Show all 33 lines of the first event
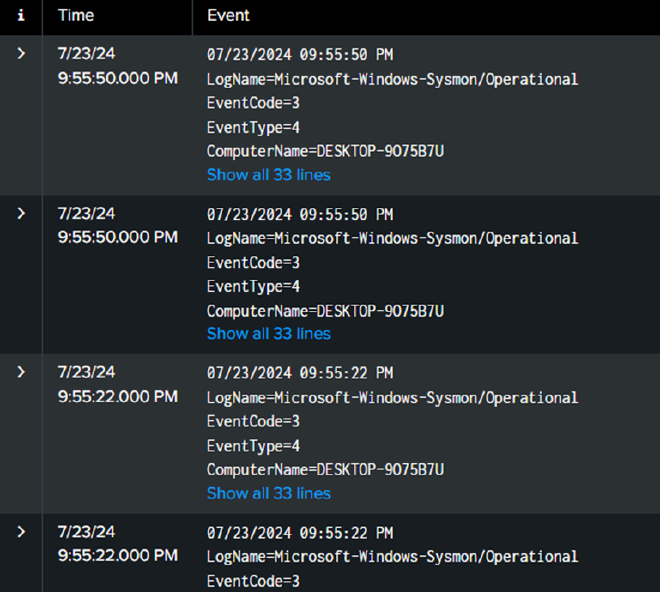 click(x=268, y=175)
